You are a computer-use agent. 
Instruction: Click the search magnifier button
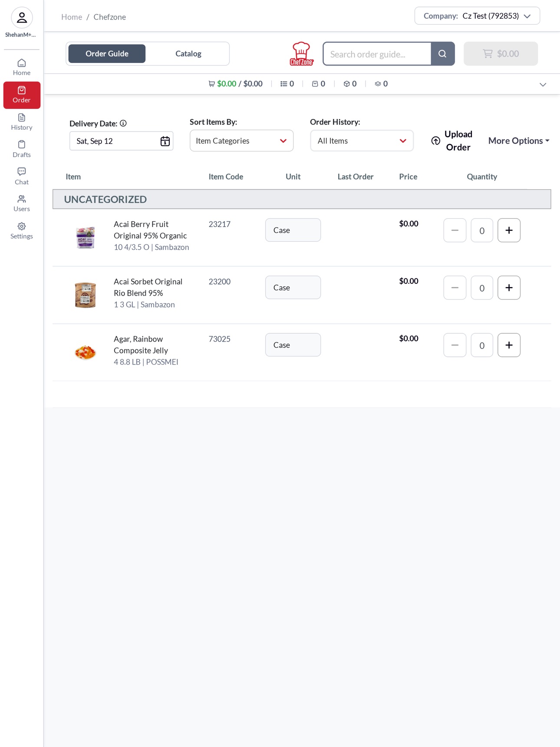click(443, 54)
